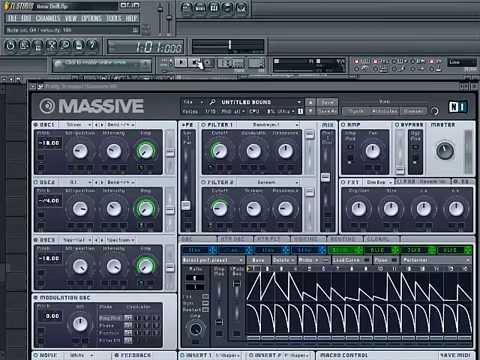The image size is (480, 360).
Task: Click OSC1 Amp knob with green ring
Action: click(x=146, y=151)
